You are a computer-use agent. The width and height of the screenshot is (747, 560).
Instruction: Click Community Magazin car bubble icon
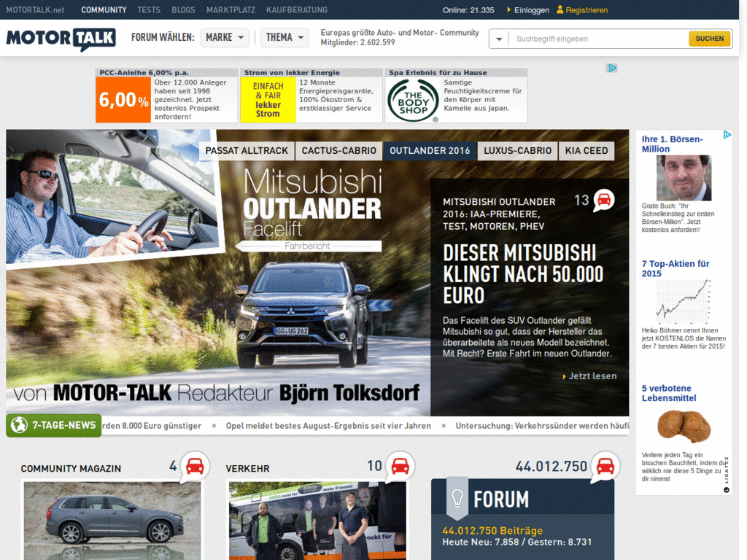tap(195, 466)
